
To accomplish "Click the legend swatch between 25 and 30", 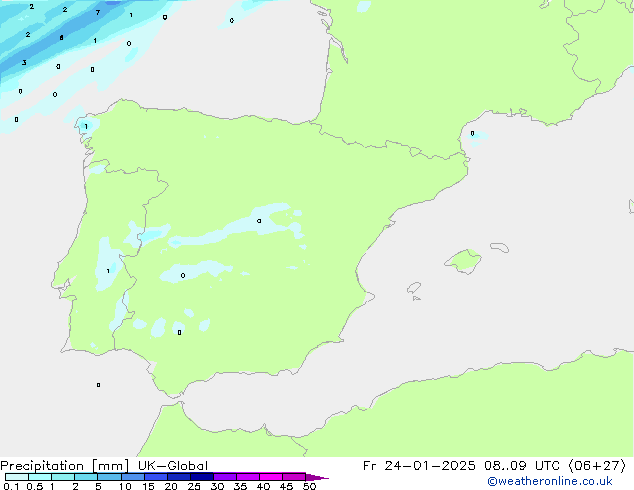I will tap(202, 477).
